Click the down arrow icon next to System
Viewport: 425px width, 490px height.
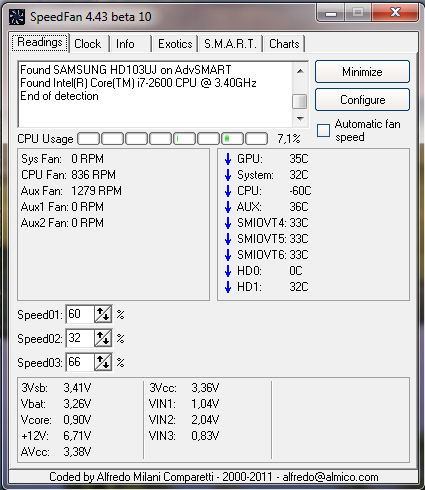coord(228,175)
